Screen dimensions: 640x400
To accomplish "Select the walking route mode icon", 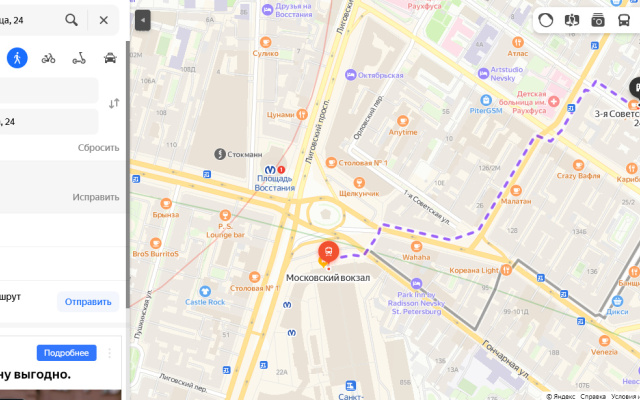I will [x=17, y=58].
